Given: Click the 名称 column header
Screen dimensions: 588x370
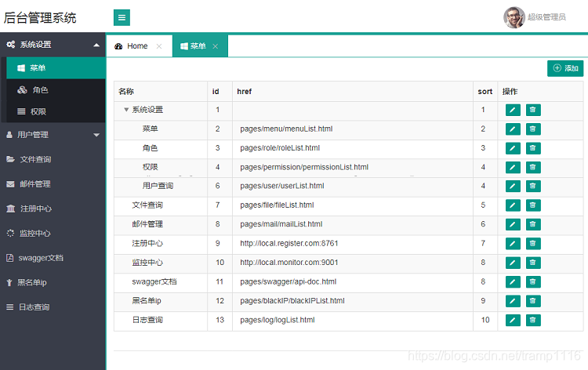Looking at the screenshot, I should coord(161,92).
